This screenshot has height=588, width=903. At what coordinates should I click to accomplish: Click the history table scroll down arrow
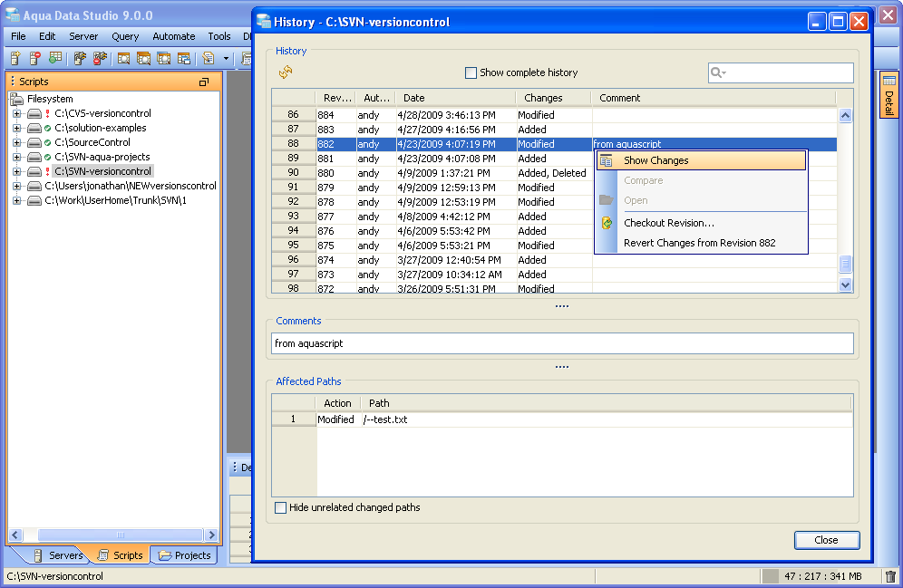pyautogui.click(x=845, y=284)
